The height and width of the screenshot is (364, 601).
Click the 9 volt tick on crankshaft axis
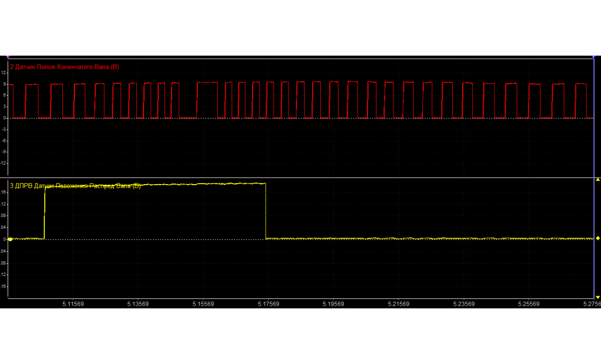pos(4,84)
